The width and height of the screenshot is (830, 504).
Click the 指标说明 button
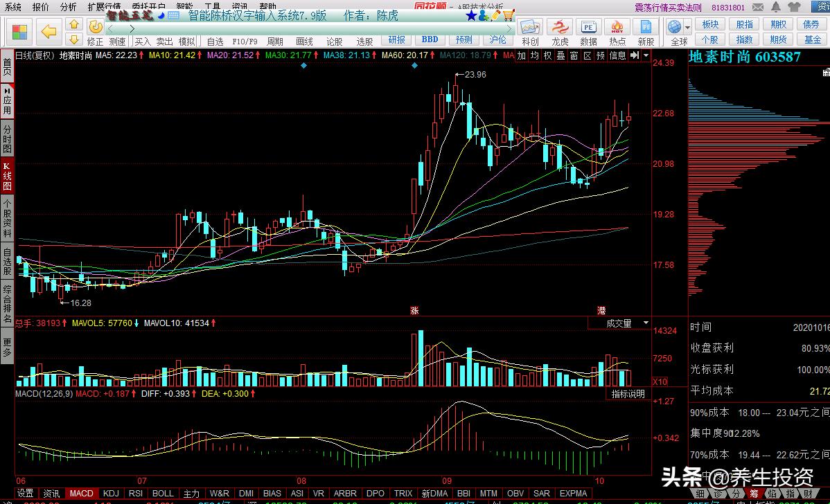[628, 394]
